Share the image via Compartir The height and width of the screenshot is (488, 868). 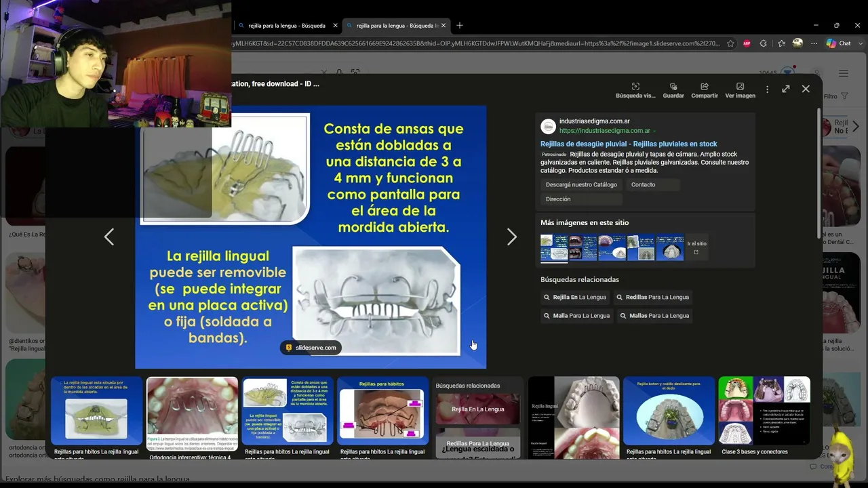[x=705, y=91]
